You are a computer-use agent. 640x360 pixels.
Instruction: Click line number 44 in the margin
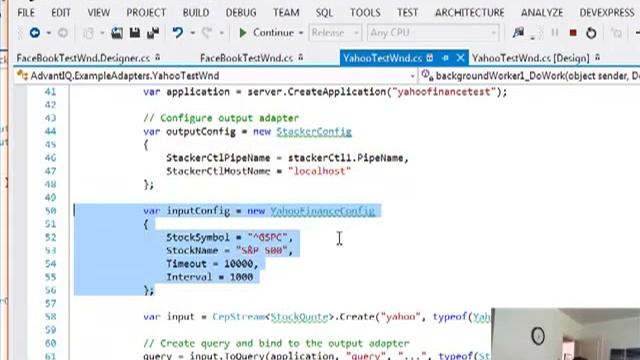click(x=50, y=131)
